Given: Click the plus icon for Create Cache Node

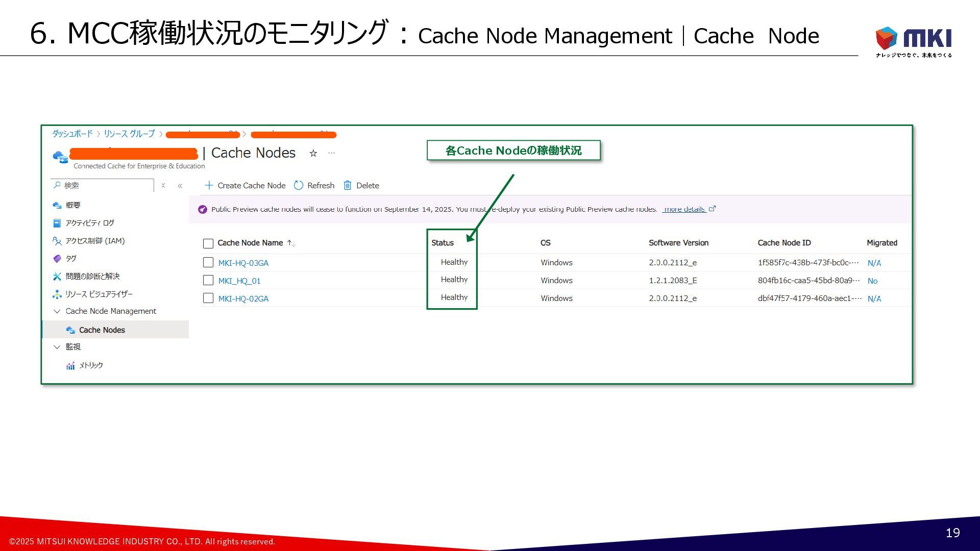Looking at the screenshot, I should [208, 185].
